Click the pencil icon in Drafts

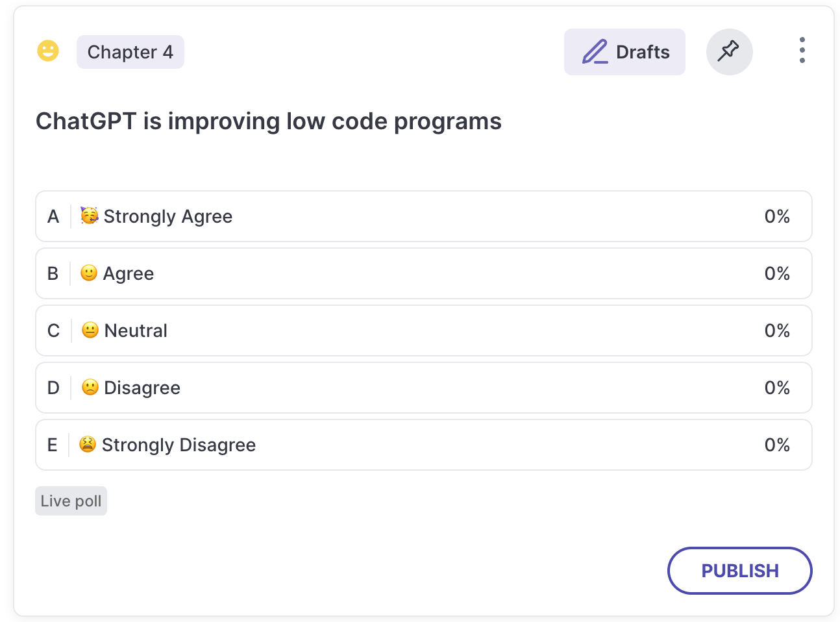click(595, 52)
